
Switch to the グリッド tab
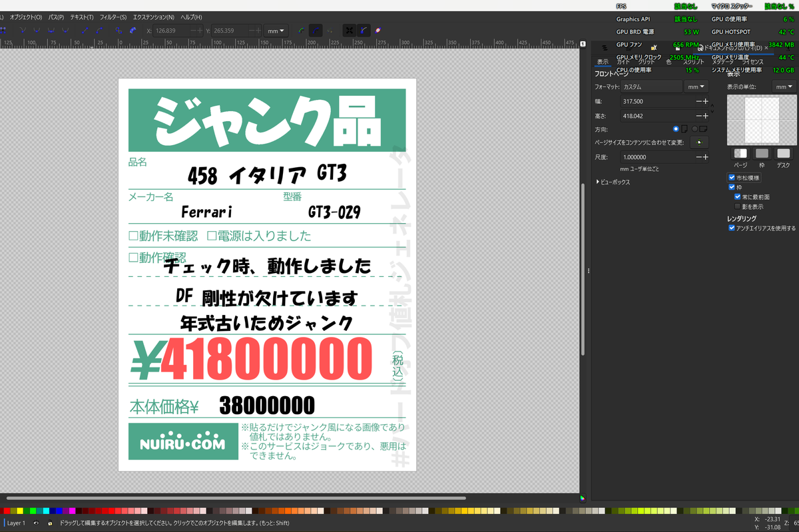(x=646, y=62)
